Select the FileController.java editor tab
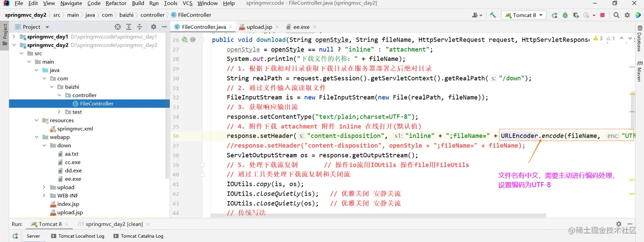This screenshot has height=242, width=644. (x=203, y=27)
